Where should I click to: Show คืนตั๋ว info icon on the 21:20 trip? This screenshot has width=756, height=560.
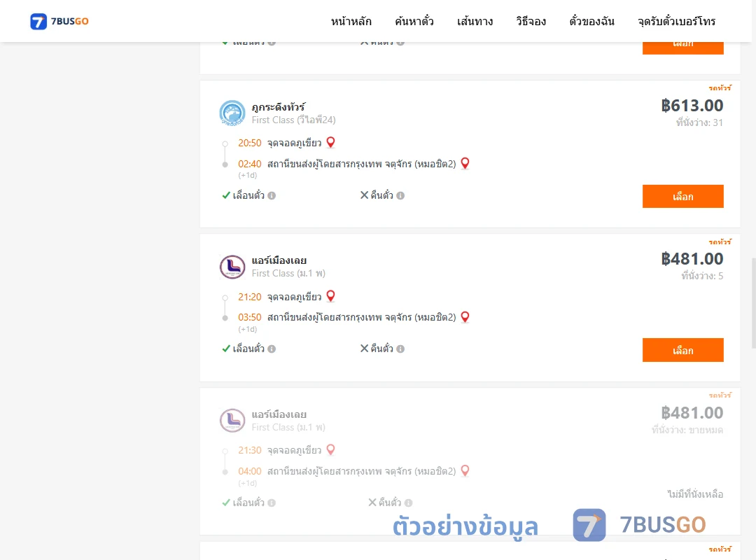pyautogui.click(x=400, y=349)
